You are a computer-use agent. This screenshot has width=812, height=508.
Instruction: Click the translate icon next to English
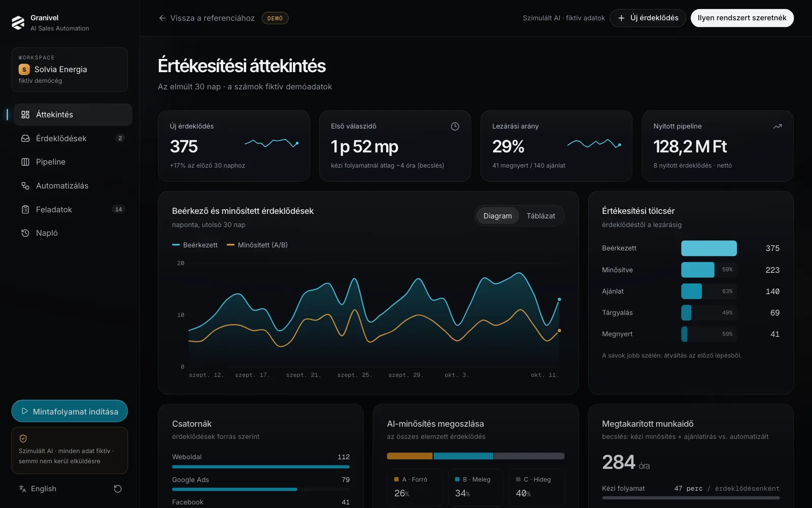22,489
